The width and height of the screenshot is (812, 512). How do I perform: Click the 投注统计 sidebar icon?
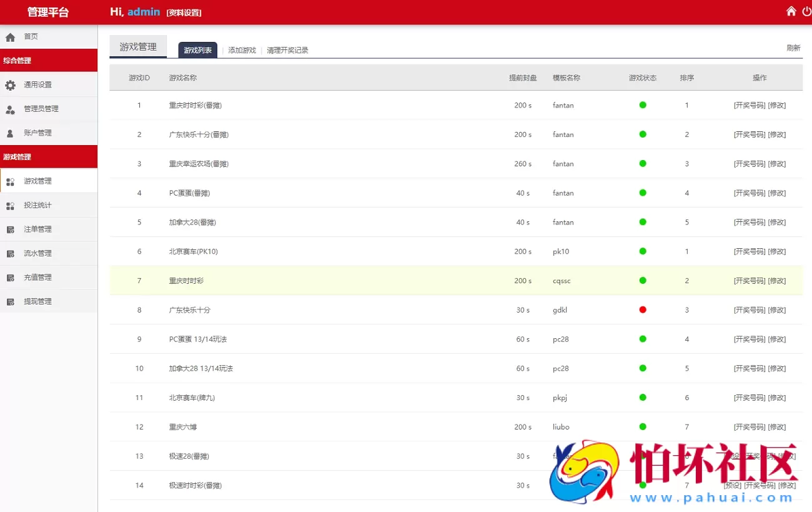click(11, 204)
